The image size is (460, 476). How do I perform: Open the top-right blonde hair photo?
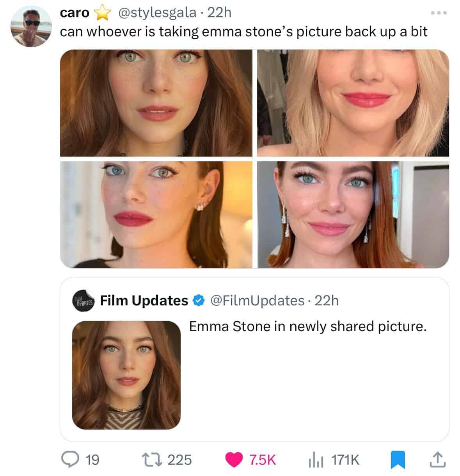click(353, 103)
